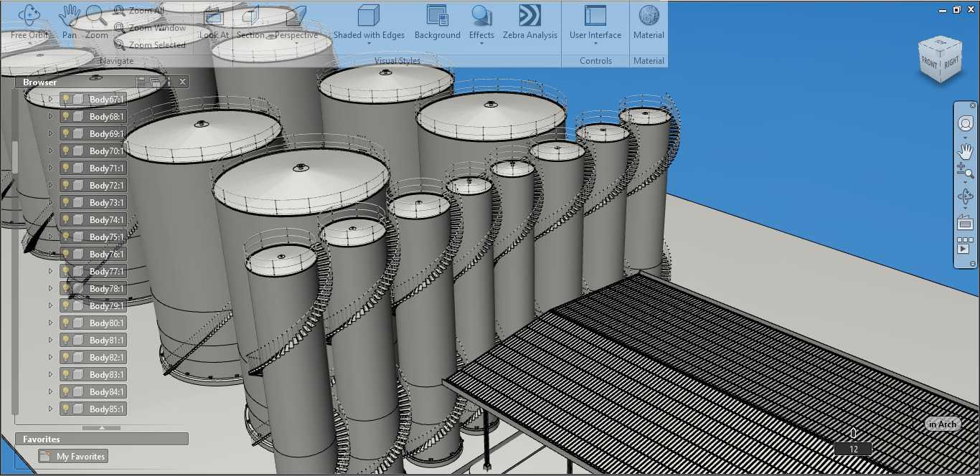The width and height of the screenshot is (980, 476).
Task: Click Zoom Window in Navigate panel
Action: 149,28
